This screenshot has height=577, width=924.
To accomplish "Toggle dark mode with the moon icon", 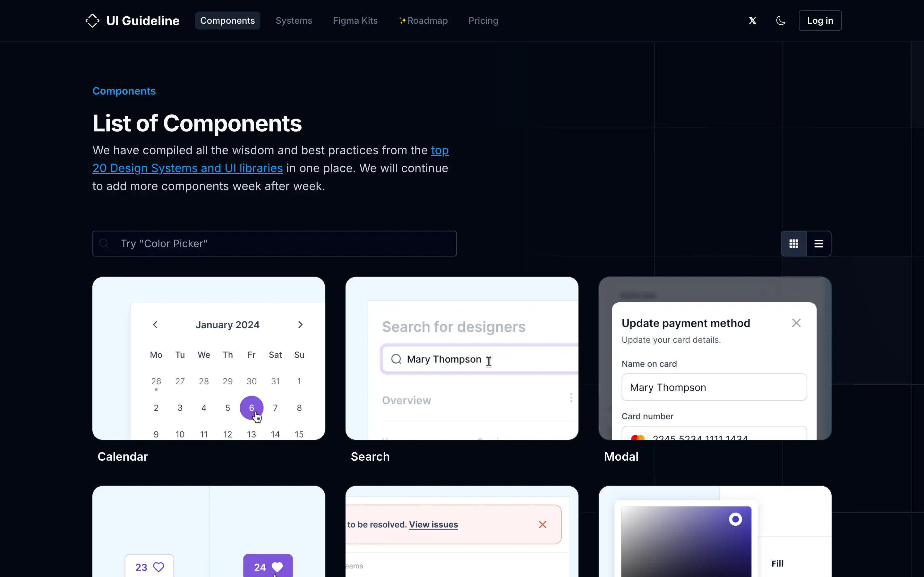I will (781, 20).
